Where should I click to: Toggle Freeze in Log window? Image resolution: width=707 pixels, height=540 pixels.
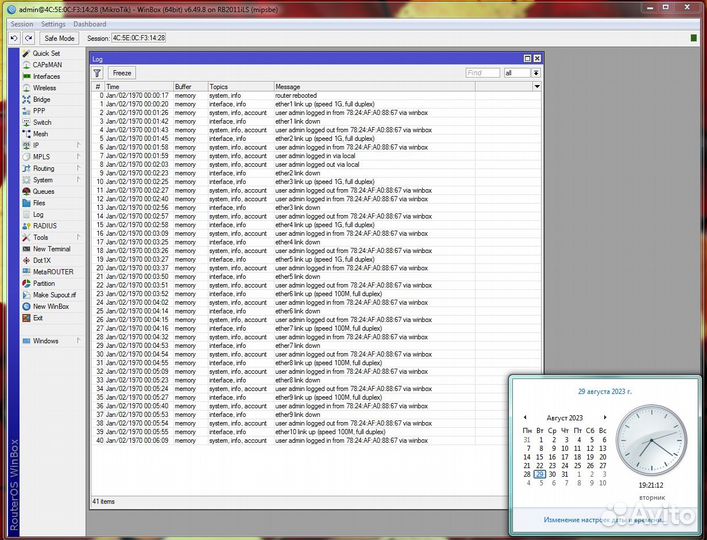click(x=122, y=73)
